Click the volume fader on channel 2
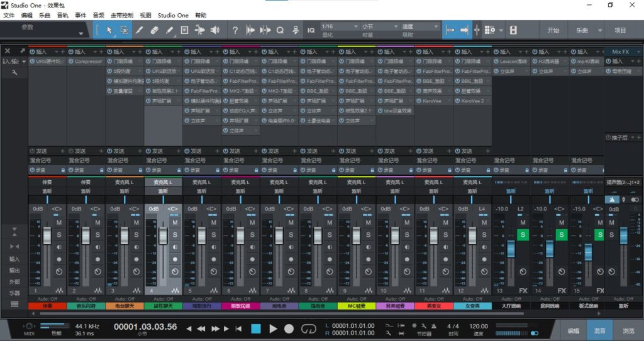This screenshot has height=341, width=644. point(86,237)
